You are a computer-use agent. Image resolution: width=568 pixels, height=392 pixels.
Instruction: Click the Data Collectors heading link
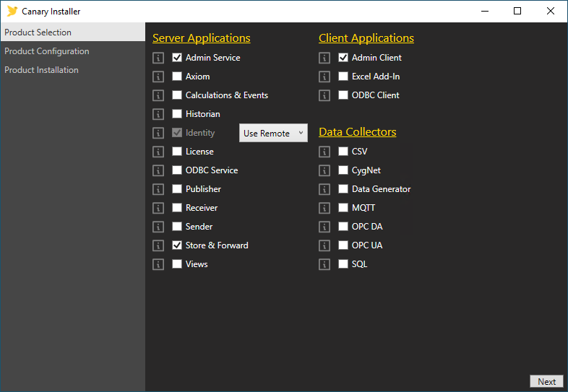[357, 132]
